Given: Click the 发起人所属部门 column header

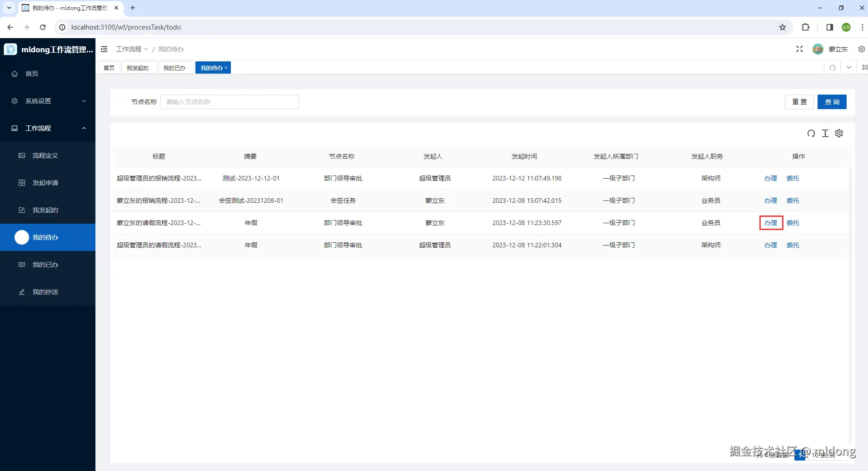Looking at the screenshot, I should pyautogui.click(x=616, y=156).
